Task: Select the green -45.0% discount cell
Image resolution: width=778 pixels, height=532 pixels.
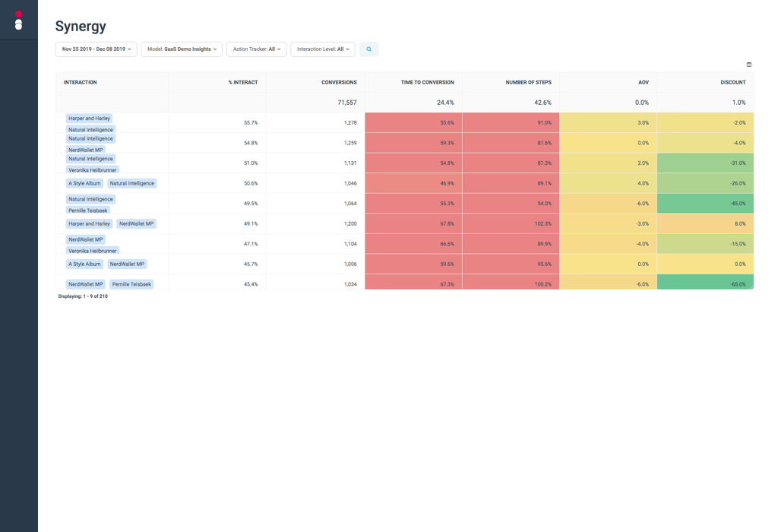Action: coord(705,204)
